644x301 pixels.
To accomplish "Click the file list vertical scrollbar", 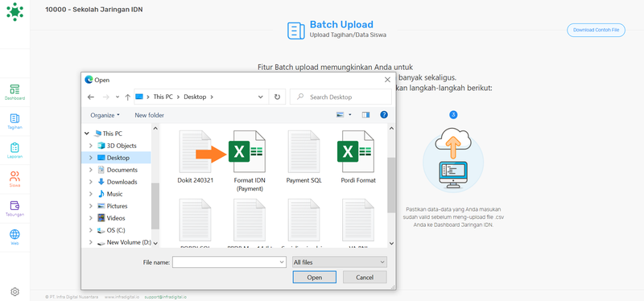I will pos(391,186).
